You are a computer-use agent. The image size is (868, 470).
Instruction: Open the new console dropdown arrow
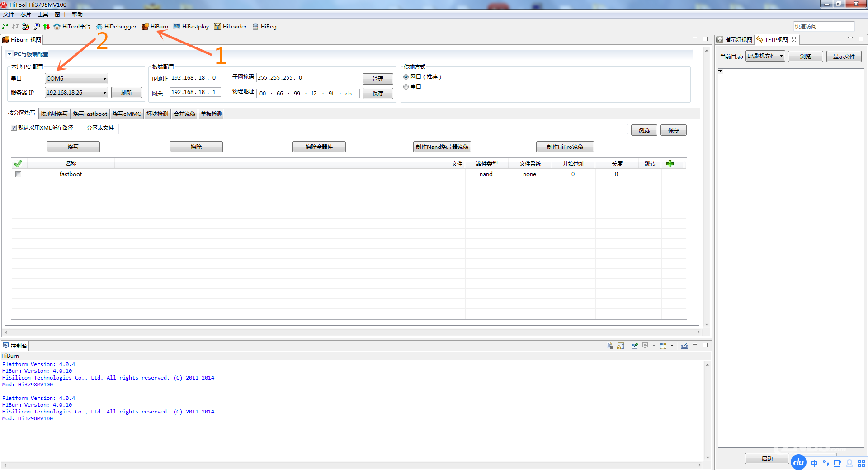pyautogui.click(x=672, y=346)
